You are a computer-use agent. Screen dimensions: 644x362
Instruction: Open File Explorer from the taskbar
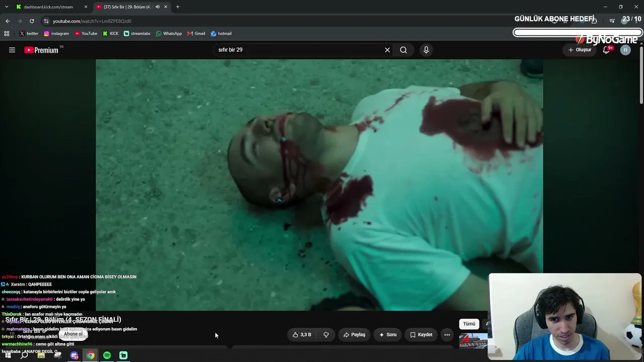[41, 355]
